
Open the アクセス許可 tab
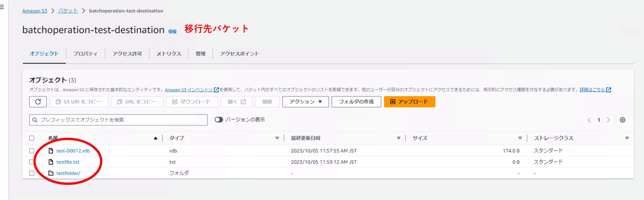point(127,54)
